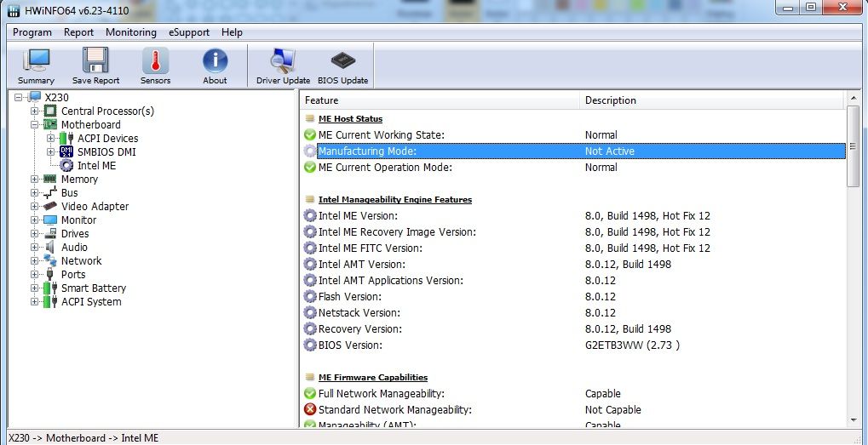The width and height of the screenshot is (868, 445).
Task: Select the BIOS Version row
Action: coord(573,345)
